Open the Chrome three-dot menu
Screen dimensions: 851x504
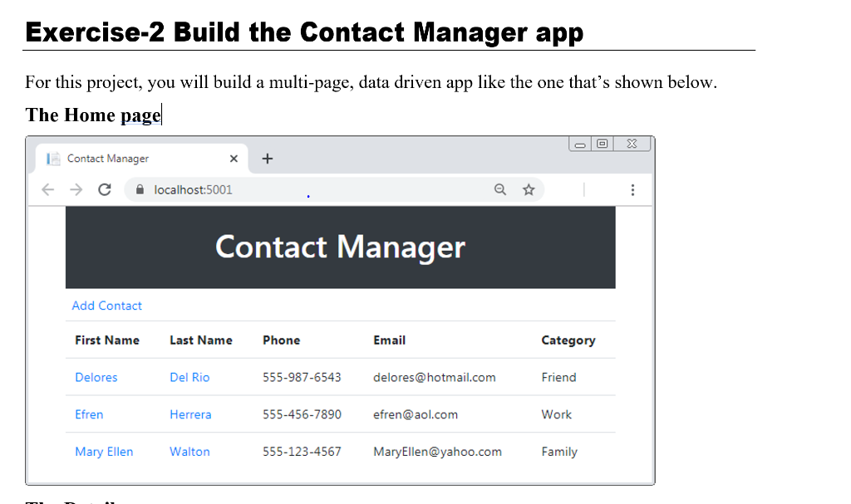pos(632,189)
